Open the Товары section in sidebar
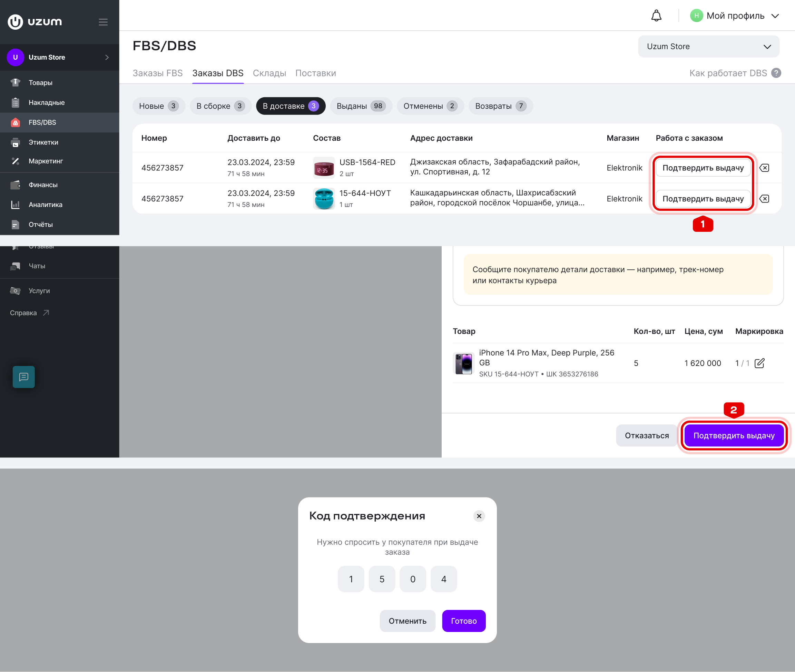Viewport: 795px width, 672px height. 59,83
